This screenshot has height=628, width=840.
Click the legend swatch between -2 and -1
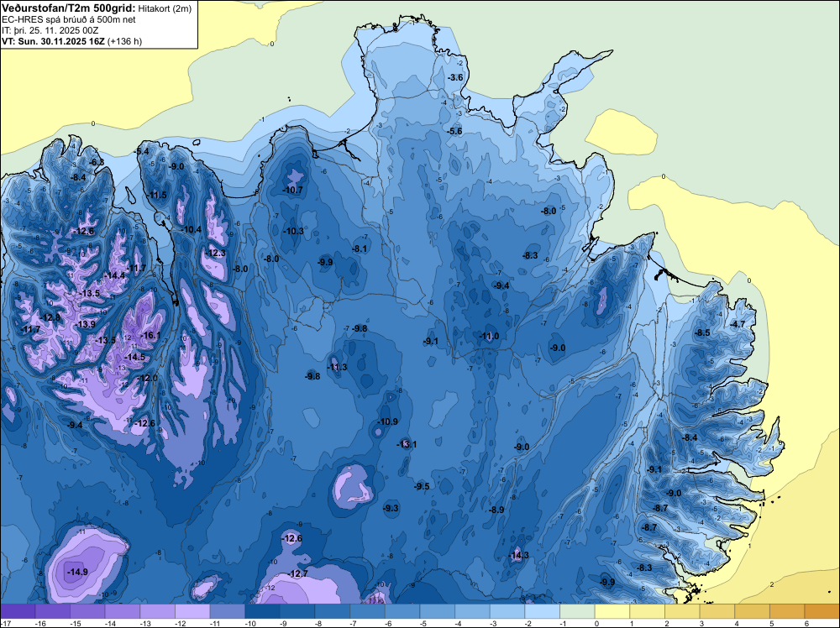(542, 611)
